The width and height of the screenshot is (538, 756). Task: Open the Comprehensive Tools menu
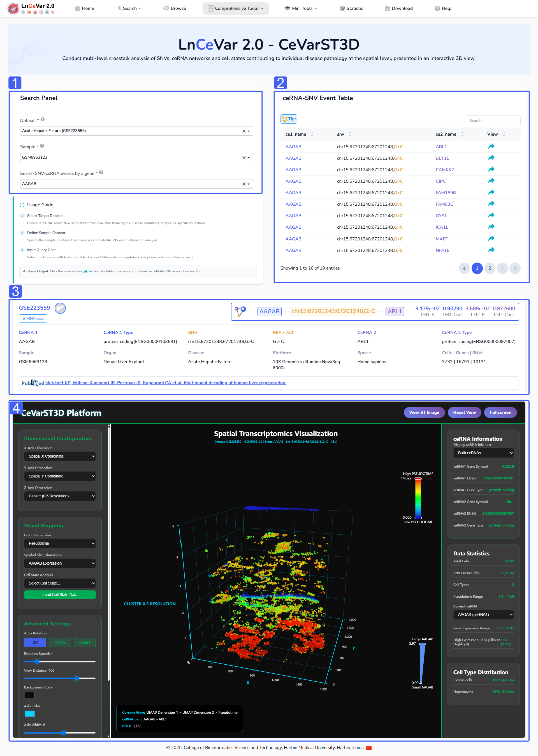236,8
